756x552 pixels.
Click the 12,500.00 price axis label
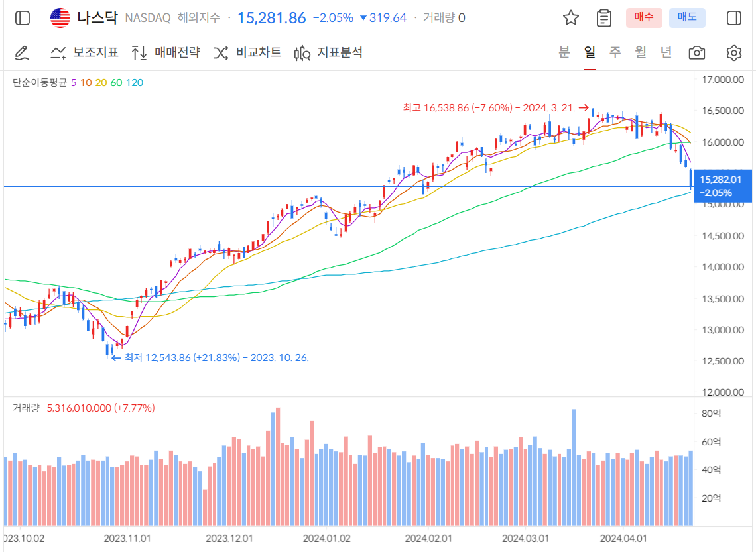723,360
